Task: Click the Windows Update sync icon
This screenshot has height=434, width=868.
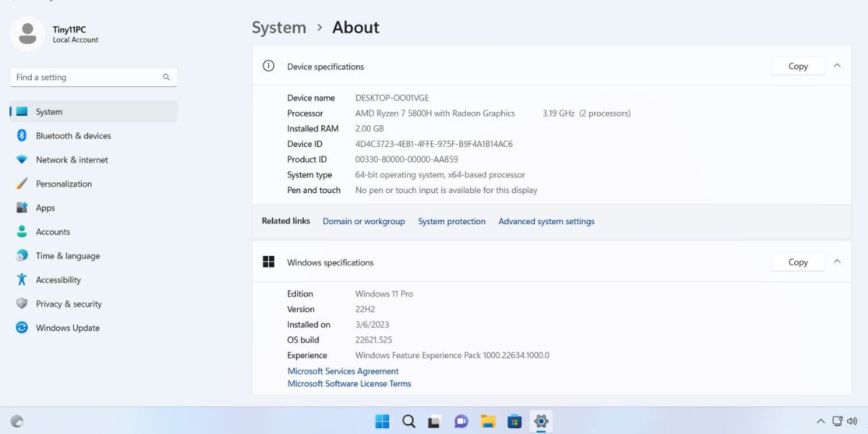Action: click(x=22, y=328)
